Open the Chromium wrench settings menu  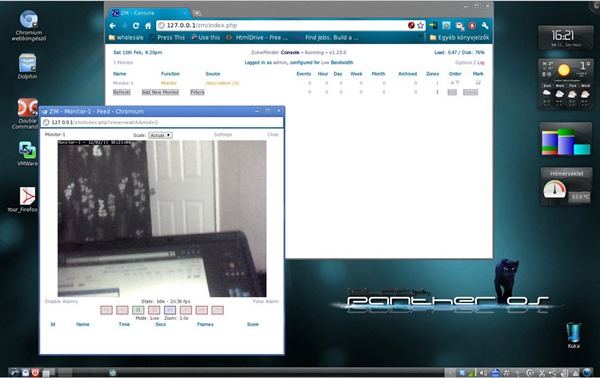(485, 26)
